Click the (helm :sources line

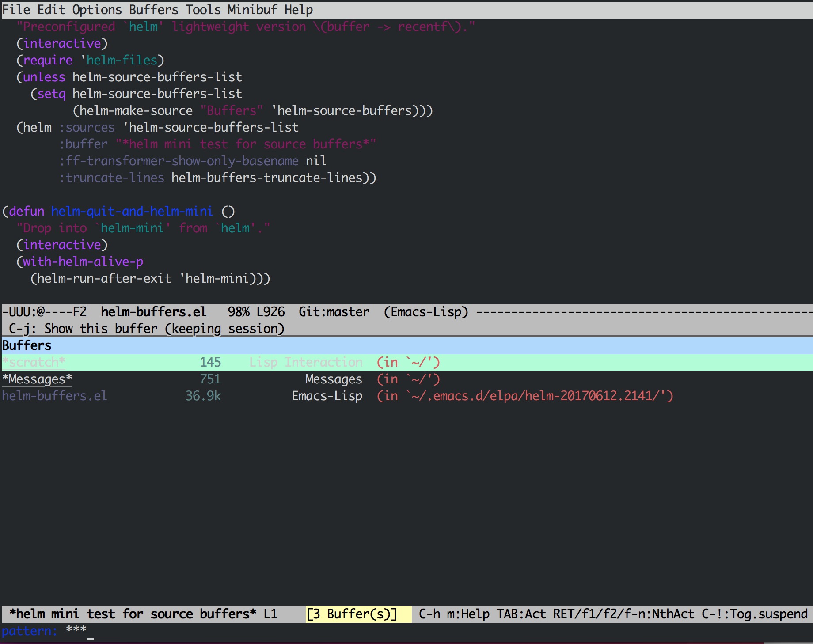[157, 127]
